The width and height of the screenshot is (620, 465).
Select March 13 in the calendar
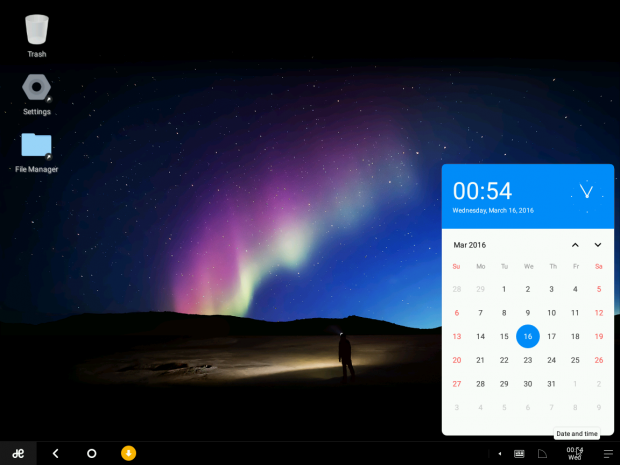point(457,336)
